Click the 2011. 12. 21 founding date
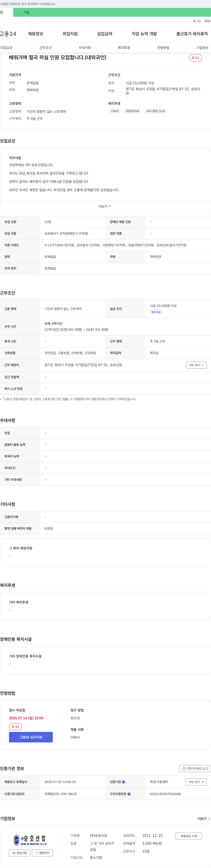 [152, 836]
